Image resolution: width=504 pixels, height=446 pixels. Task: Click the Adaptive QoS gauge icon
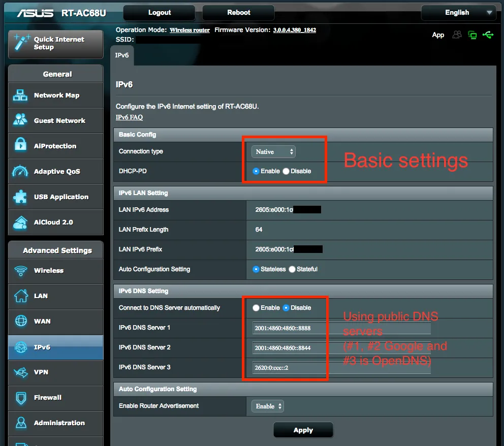pyautogui.click(x=20, y=171)
